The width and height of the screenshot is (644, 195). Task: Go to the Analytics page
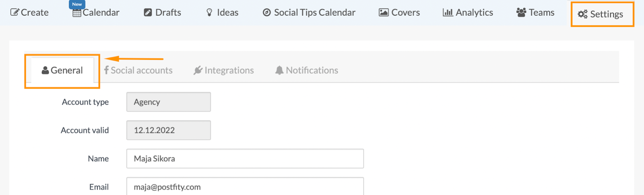click(x=474, y=12)
